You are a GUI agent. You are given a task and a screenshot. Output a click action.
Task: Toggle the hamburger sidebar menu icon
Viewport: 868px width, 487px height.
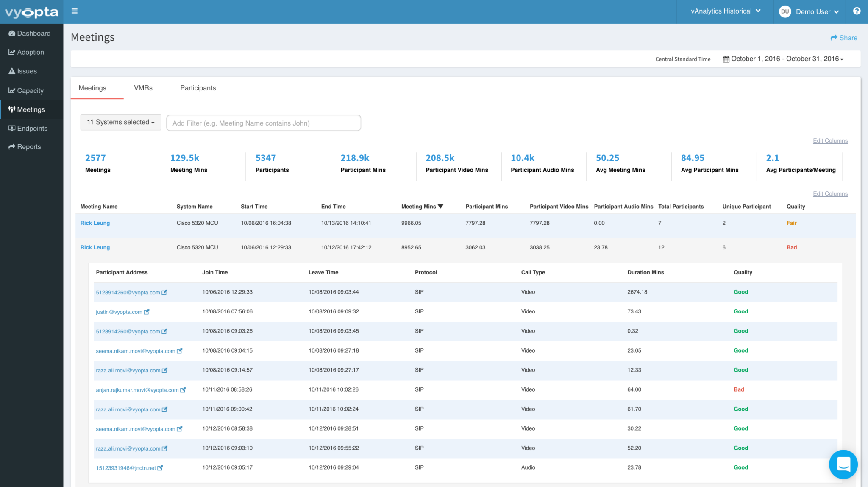pyautogui.click(x=75, y=11)
